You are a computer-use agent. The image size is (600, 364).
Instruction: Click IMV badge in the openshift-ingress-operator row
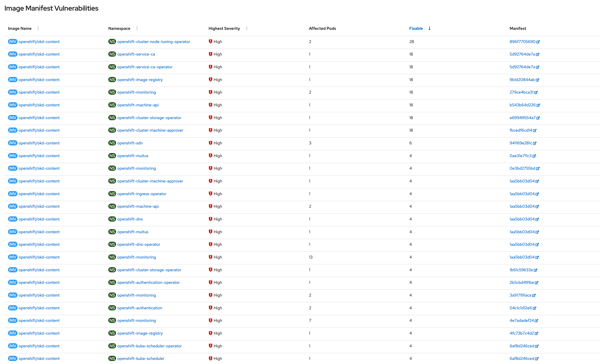pos(13,194)
